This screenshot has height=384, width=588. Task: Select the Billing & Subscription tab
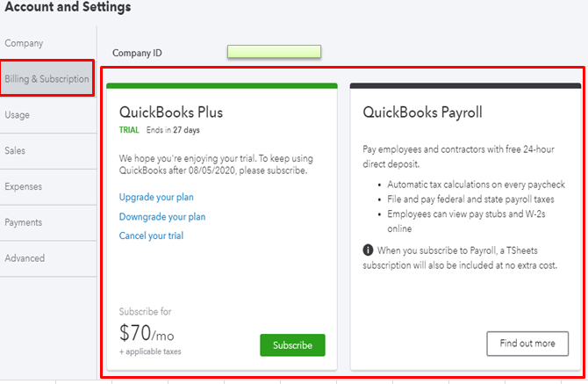[x=47, y=79]
